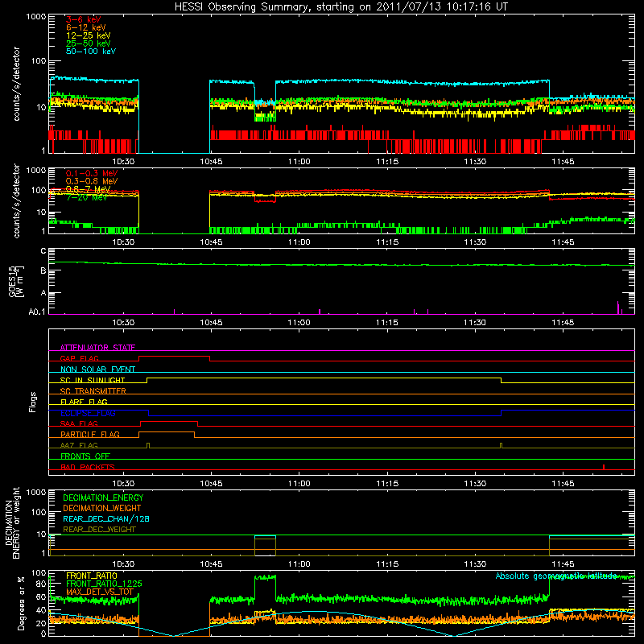Image resolution: width=644 pixels, height=644 pixels.
Task: Click the 10:45 tick under the MeV panel
Action: [x=211, y=242]
